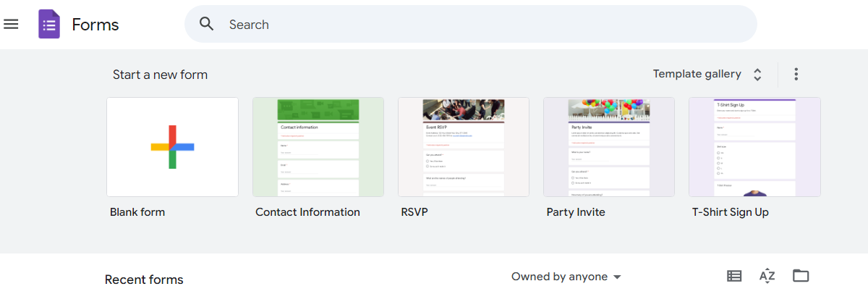Open the Party Invite template thumbnail
The image size is (868, 302).
(x=609, y=147)
